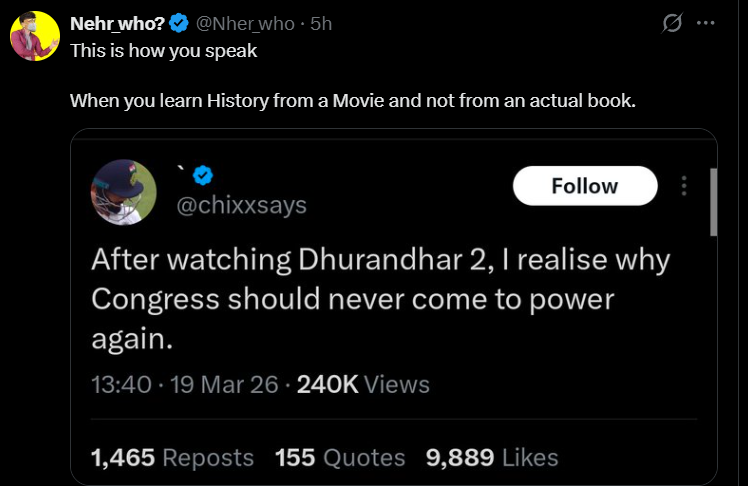Click Nehr_who's blue verified badge

(x=179, y=23)
